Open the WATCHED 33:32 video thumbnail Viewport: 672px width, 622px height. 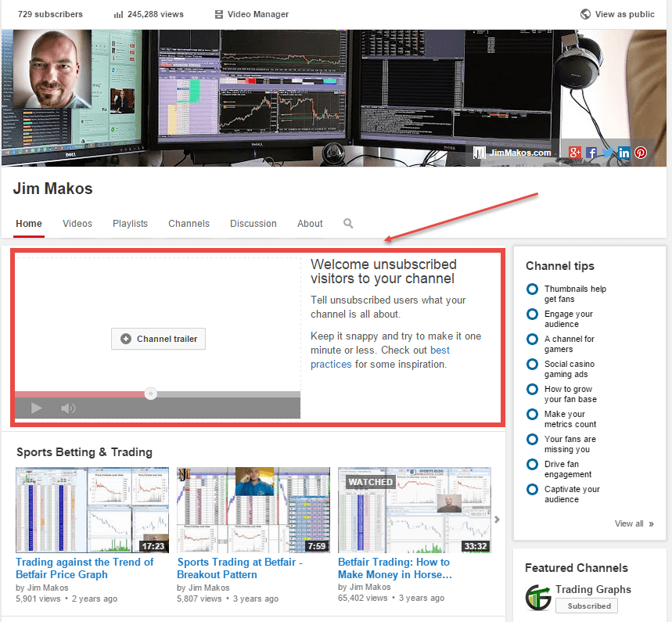click(415, 510)
